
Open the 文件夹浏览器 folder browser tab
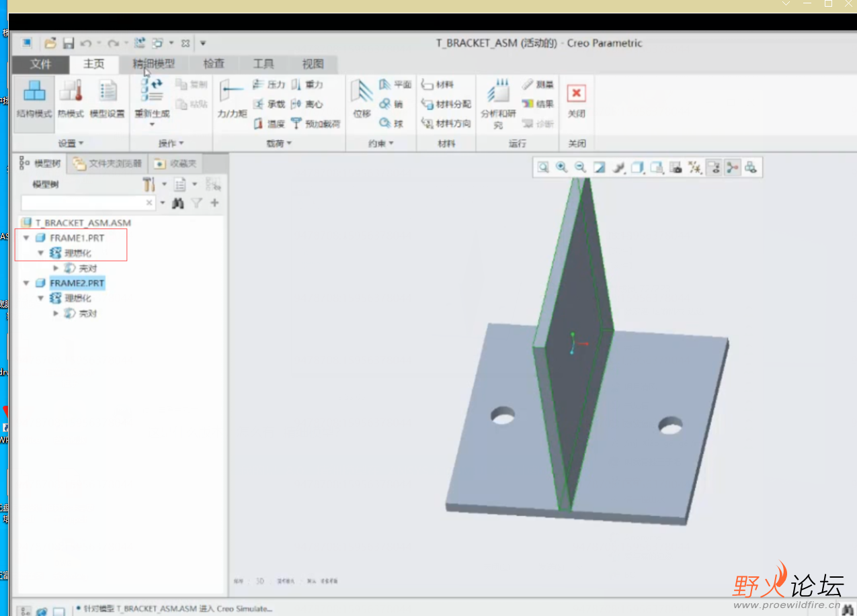108,163
